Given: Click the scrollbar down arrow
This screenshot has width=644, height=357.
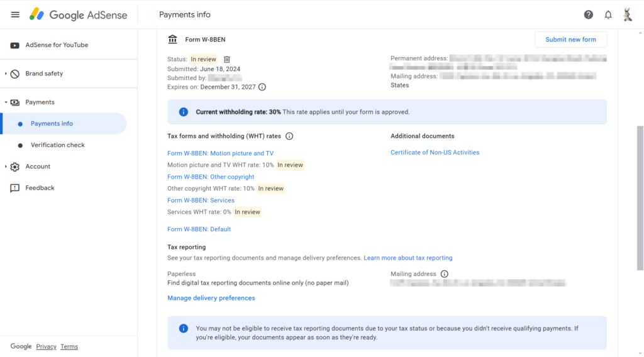Looking at the screenshot, I should pos(640,353).
